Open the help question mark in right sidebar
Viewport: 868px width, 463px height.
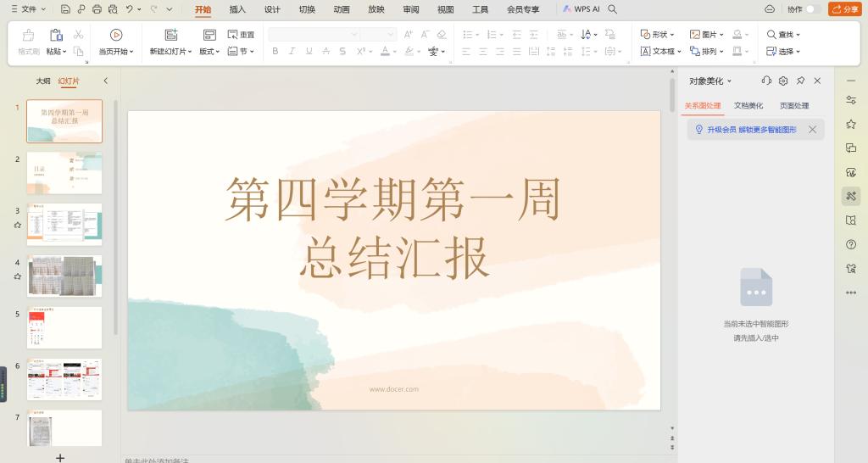pyautogui.click(x=851, y=244)
